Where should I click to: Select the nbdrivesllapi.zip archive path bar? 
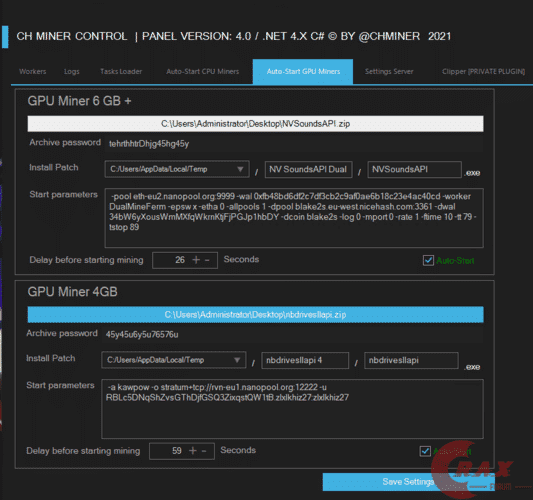coord(255,314)
